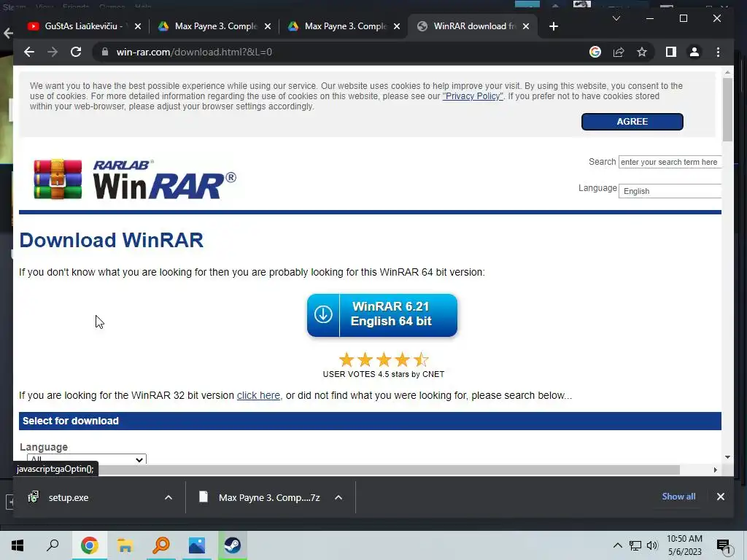This screenshot has width=747, height=560.
Task: Click the vertical page scrollbar thumb
Action: click(x=727, y=109)
